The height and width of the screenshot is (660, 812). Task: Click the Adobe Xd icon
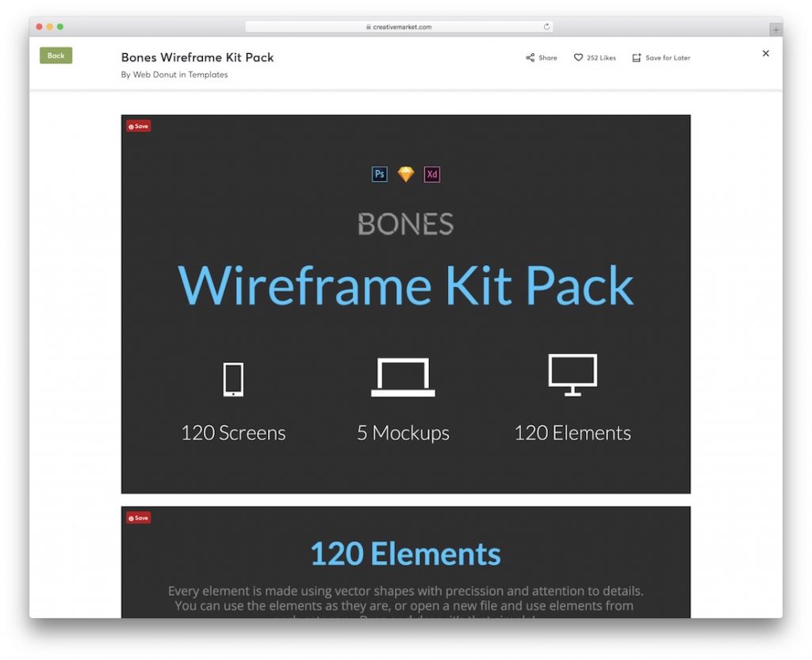[432, 174]
